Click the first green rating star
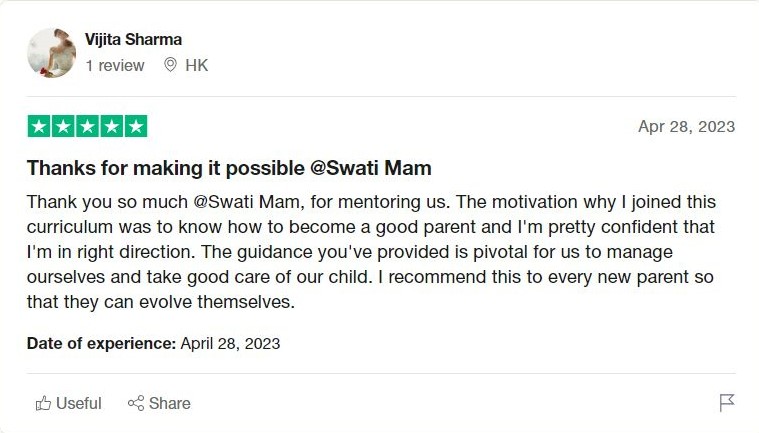 point(38,127)
